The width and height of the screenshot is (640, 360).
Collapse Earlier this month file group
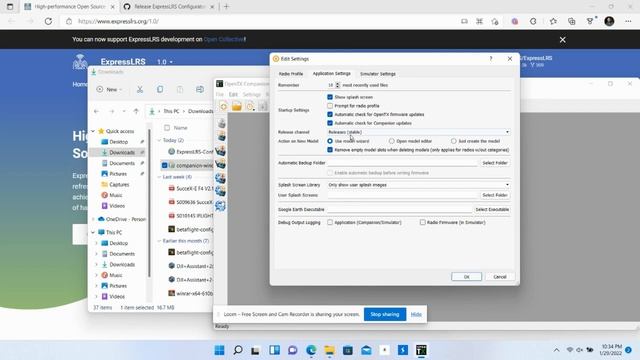tap(159, 241)
